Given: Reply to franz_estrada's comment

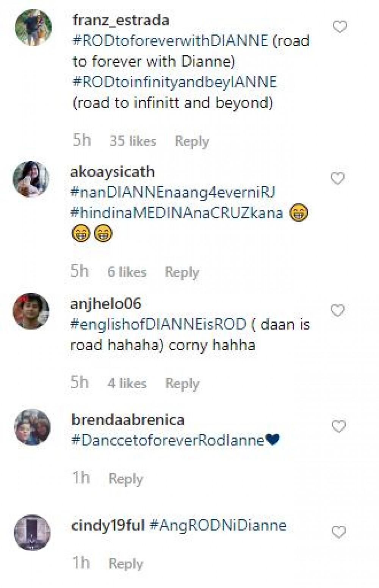Looking at the screenshot, I should pos(192,141).
